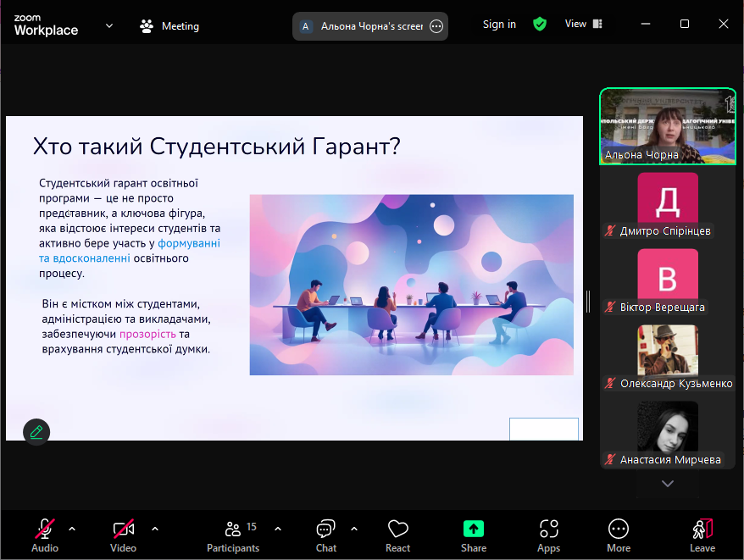Click the green Share screen button

coord(474,535)
